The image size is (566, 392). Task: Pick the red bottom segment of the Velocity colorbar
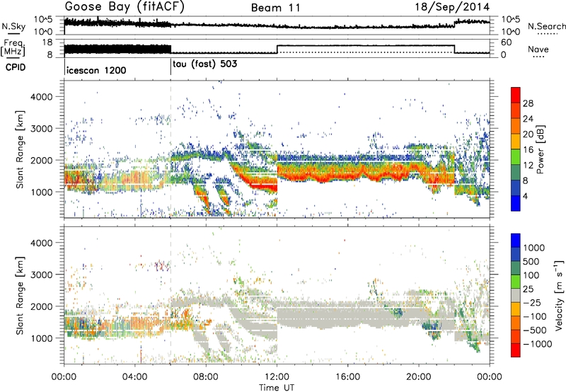516,350
